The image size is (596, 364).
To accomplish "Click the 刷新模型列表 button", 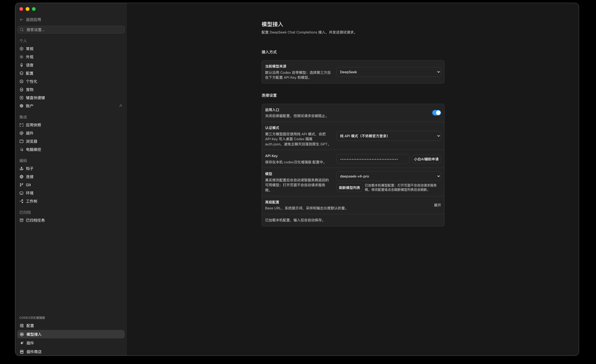I will click(349, 188).
